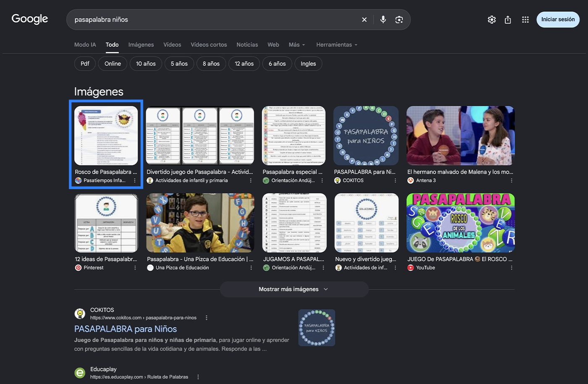Open the ROSCO de los ANIMALES YouTube thumbnail
The width and height of the screenshot is (588, 384).
coord(461,223)
